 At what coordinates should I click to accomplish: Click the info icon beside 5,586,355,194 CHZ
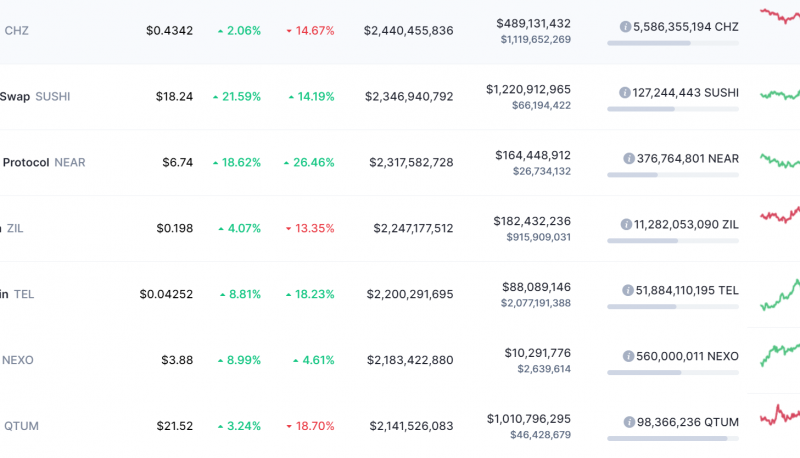pos(625,27)
